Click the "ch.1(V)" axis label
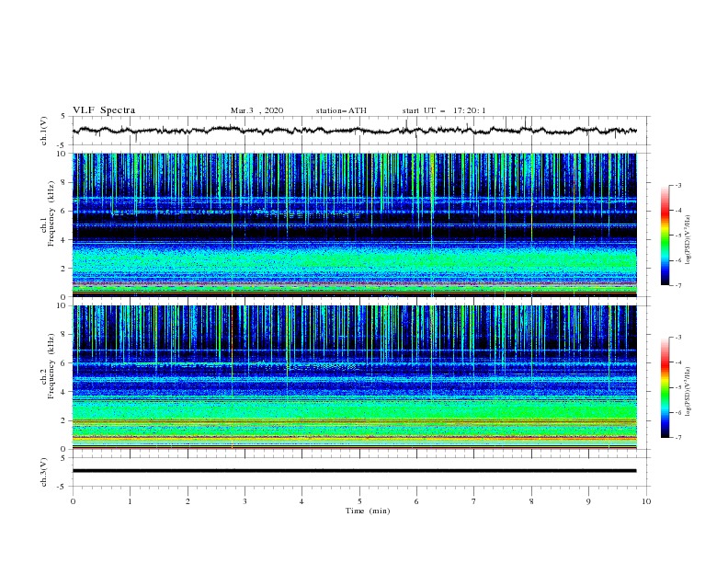The width and height of the screenshot is (728, 563). (43, 131)
